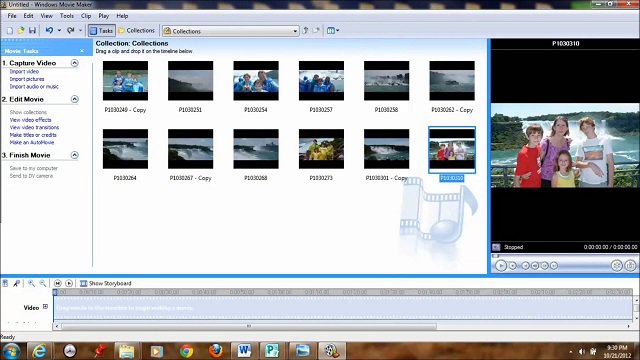Viewport: 640px width, 360px height.
Task: Take a picture from the preview
Action: [630, 266]
